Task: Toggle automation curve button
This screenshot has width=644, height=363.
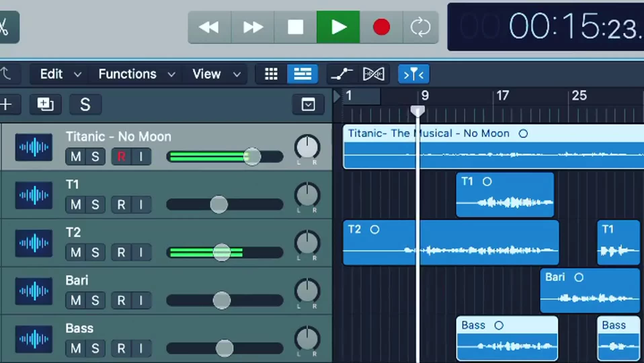Action: pyautogui.click(x=342, y=74)
